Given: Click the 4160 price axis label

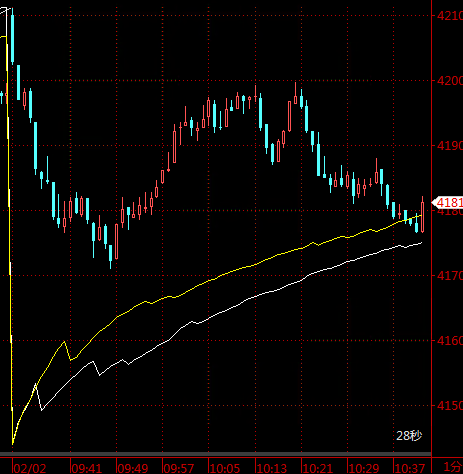Looking at the screenshot, I should (x=450, y=340).
